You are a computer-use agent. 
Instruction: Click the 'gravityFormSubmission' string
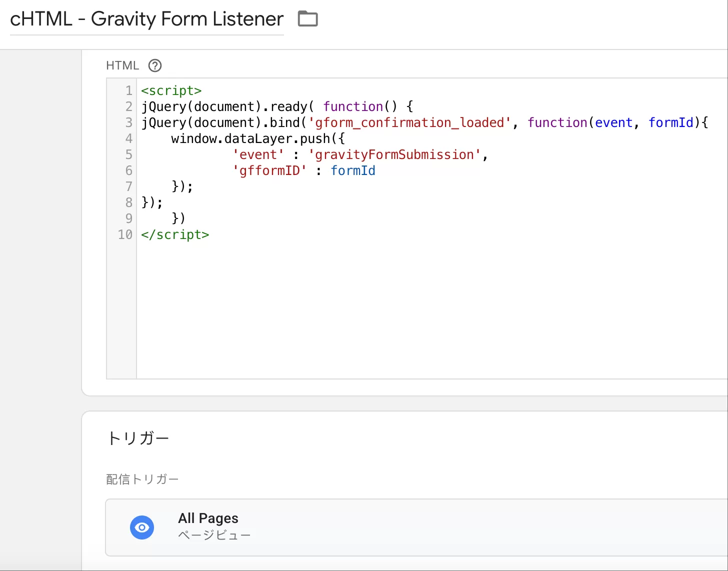coord(394,154)
